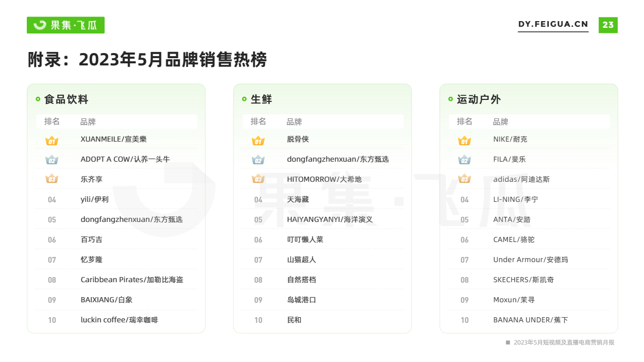
Task: Click LI-NING/李宁 brand entry
Action: [x=516, y=199]
